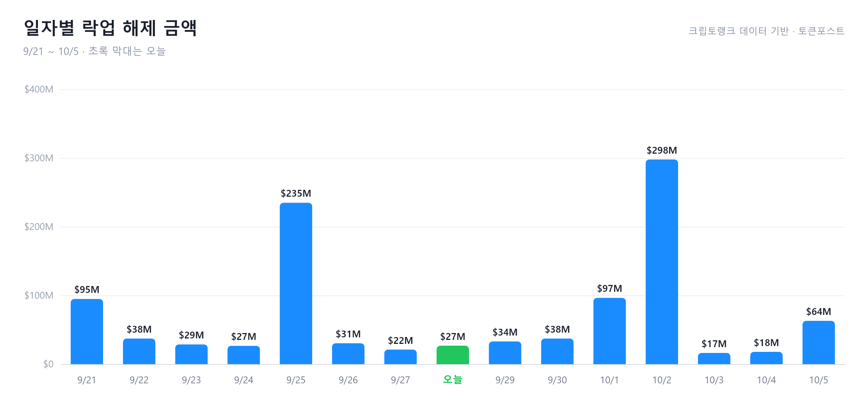The image size is (868, 405).
Task: Click the 9/22 bar showing $38M
Action: coord(139,351)
